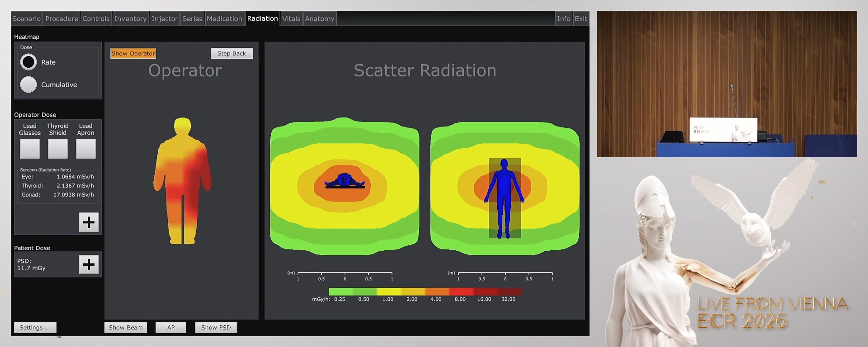Select the Injector tab
868x347 pixels.
tap(165, 19)
